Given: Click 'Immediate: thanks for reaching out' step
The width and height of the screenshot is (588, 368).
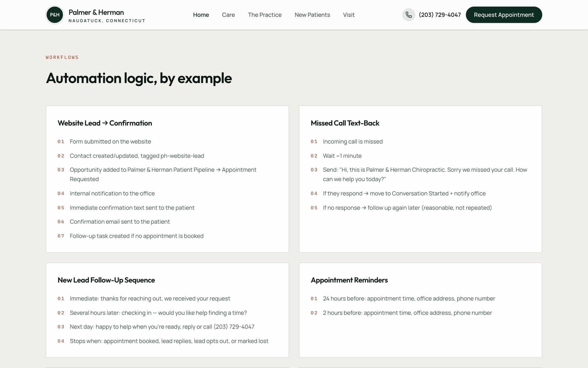Looking at the screenshot, I should pos(150,299).
